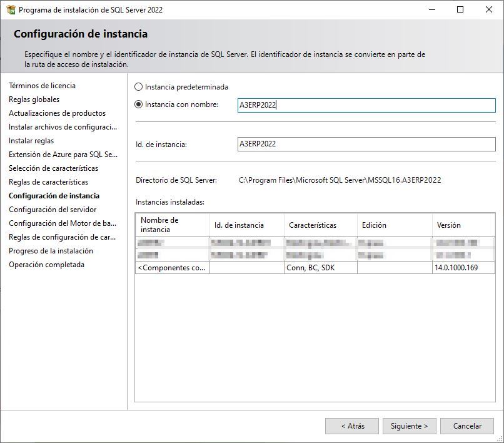This screenshot has width=504, height=443.
Task: Select the 'Instancia con nombre' radio button
Action: coord(138,105)
